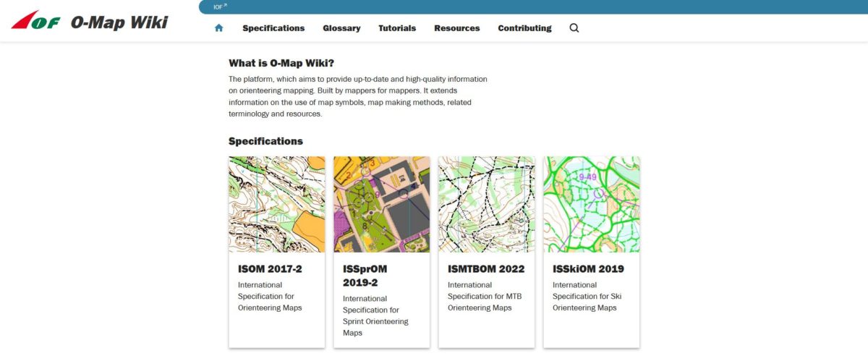868x356 pixels.
Task: Click the ISOM 2017-2 card title
Action: [271, 268]
